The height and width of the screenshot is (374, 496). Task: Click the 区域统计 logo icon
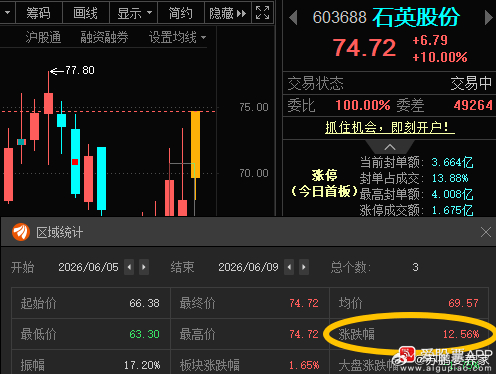click(21, 232)
